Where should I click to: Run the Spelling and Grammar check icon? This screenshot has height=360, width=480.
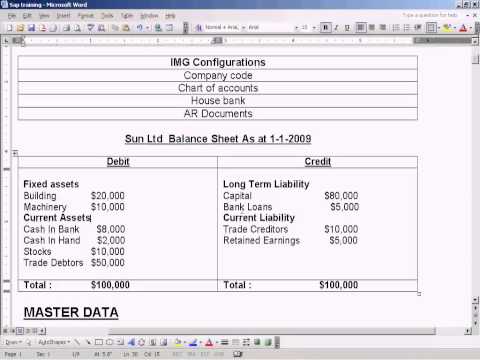tap(90, 28)
